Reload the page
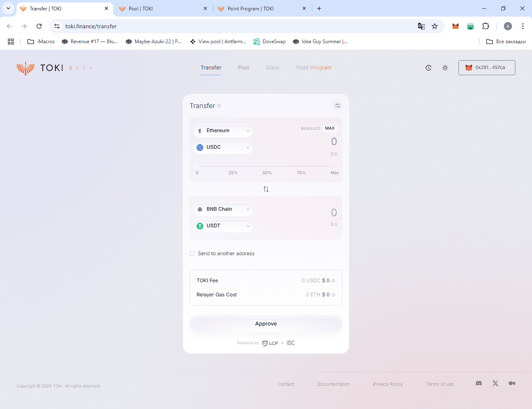This screenshot has height=409, width=532. [x=39, y=26]
